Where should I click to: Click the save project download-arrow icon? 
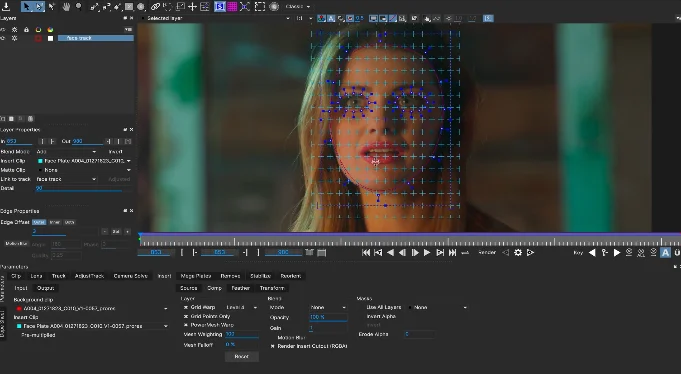click(x=6, y=6)
